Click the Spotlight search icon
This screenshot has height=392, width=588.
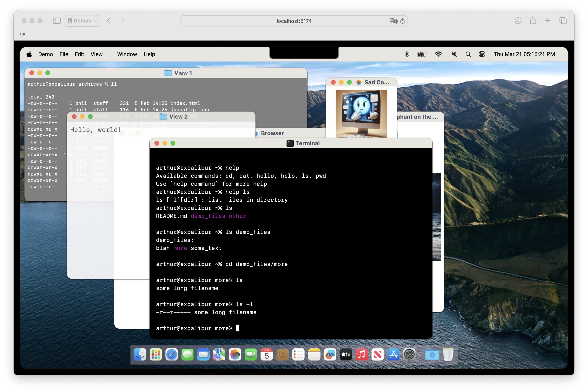click(x=468, y=54)
